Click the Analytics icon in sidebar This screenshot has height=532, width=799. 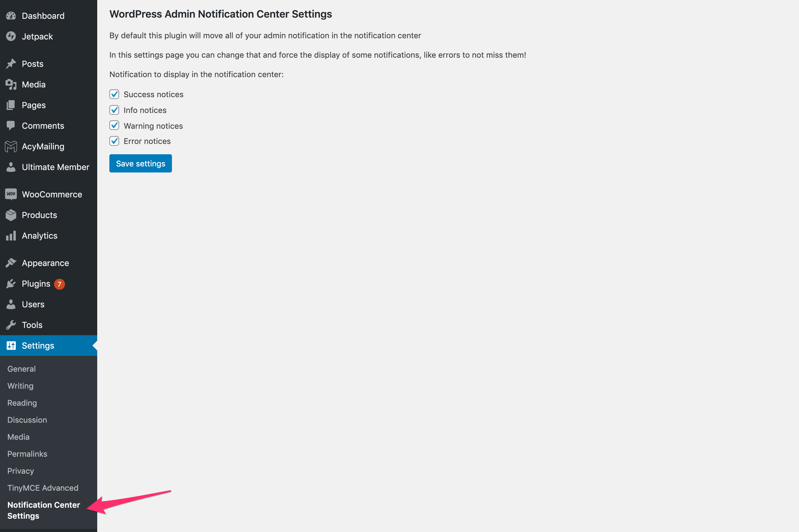[11, 235]
